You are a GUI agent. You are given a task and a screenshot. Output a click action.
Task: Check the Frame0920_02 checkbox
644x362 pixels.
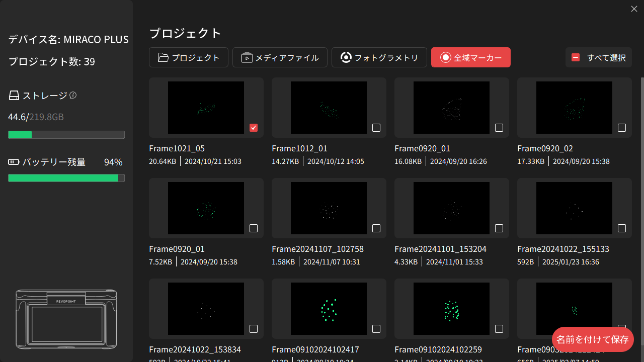622,128
